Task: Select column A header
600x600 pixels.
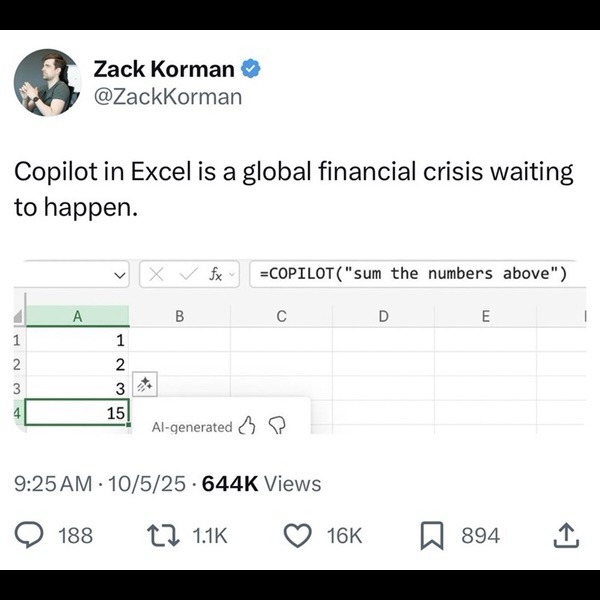Action: 77,316
